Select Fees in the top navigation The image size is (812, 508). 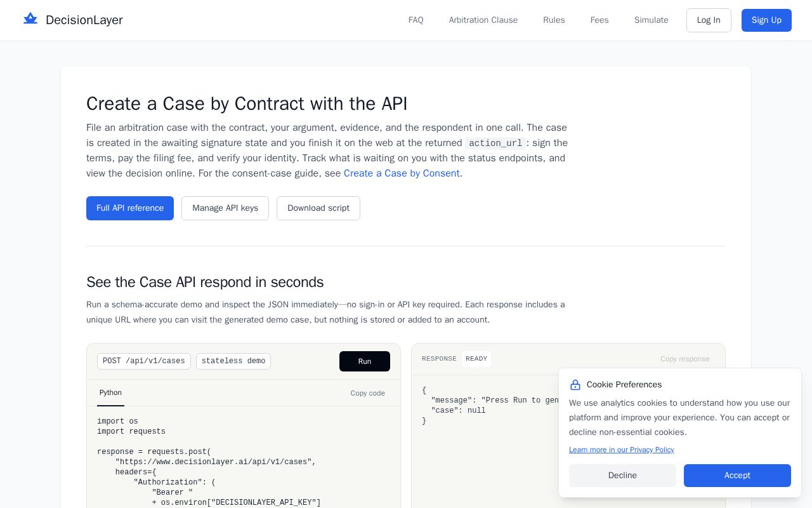(x=599, y=20)
